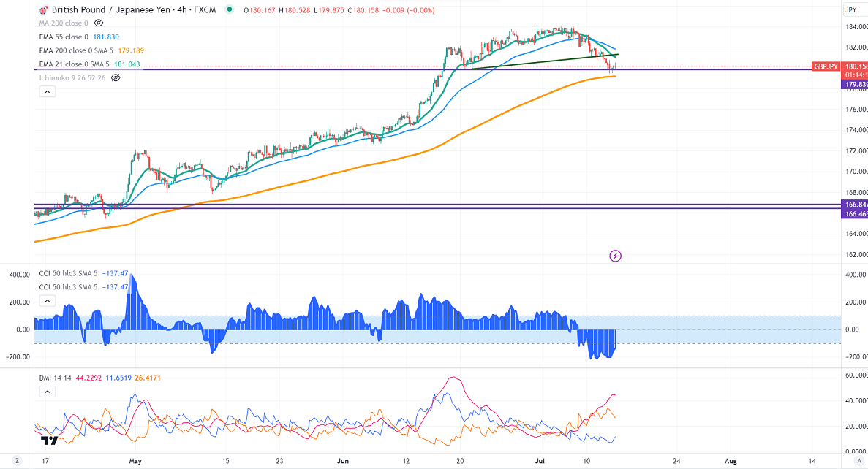The height and width of the screenshot is (469, 868).
Task: Select the Ichimoku 9 26 52 26 legend
Action: [72, 78]
